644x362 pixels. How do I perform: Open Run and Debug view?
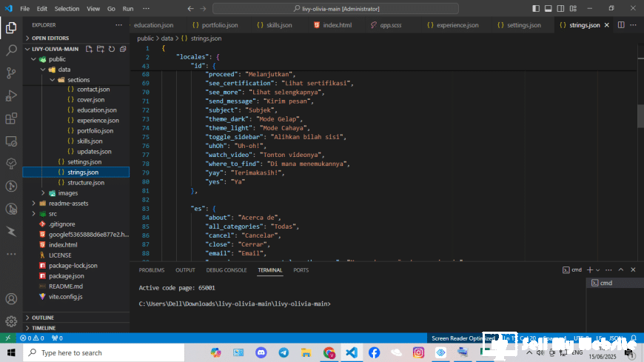coord(11,95)
